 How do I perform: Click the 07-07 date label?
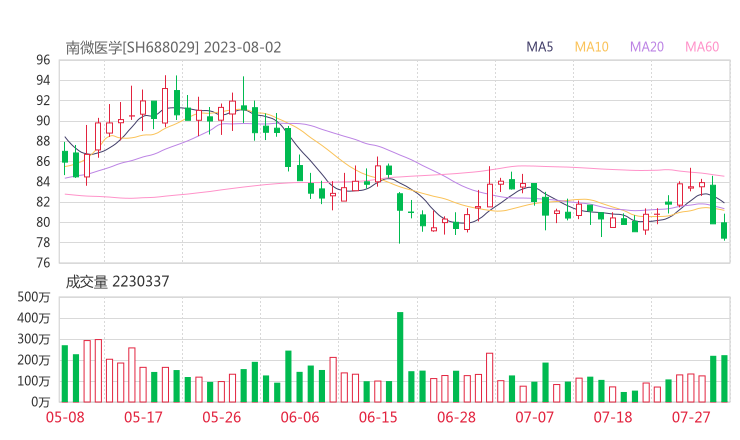[534, 417]
